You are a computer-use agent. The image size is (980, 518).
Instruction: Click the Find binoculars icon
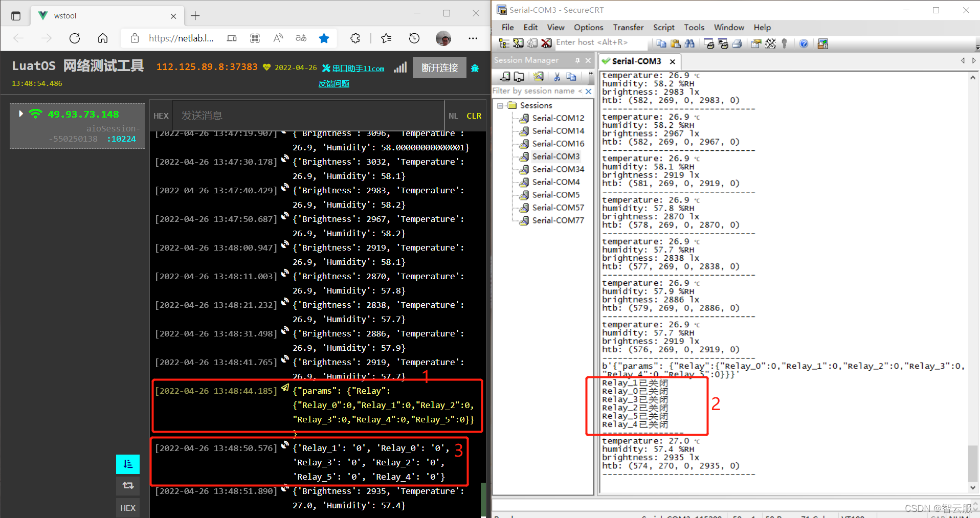[690, 43]
